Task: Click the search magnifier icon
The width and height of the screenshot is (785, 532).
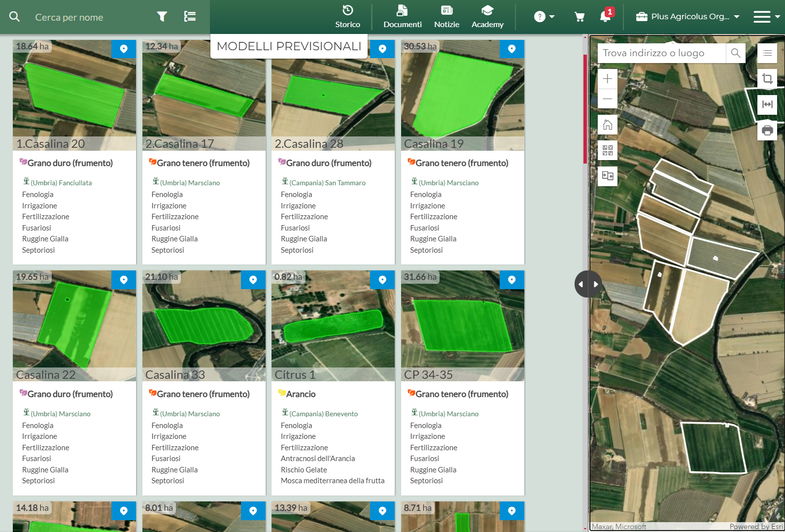Action: coord(15,17)
